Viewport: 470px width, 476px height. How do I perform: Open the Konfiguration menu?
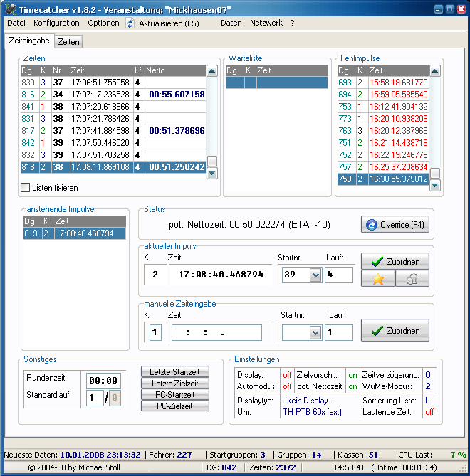56,23
